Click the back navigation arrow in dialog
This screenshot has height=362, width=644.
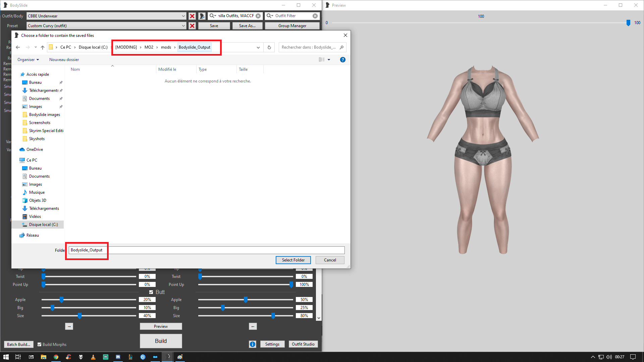tap(18, 47)
